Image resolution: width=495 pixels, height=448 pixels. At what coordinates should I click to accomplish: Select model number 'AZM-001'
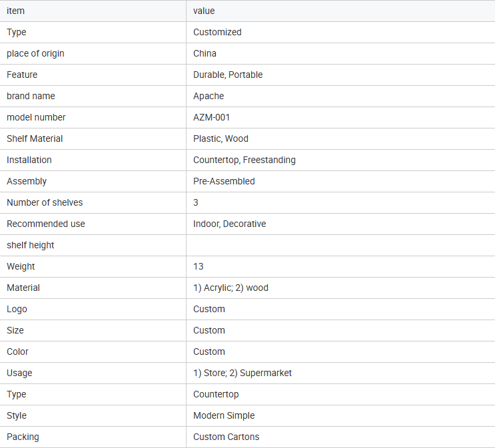click(212, 117)
